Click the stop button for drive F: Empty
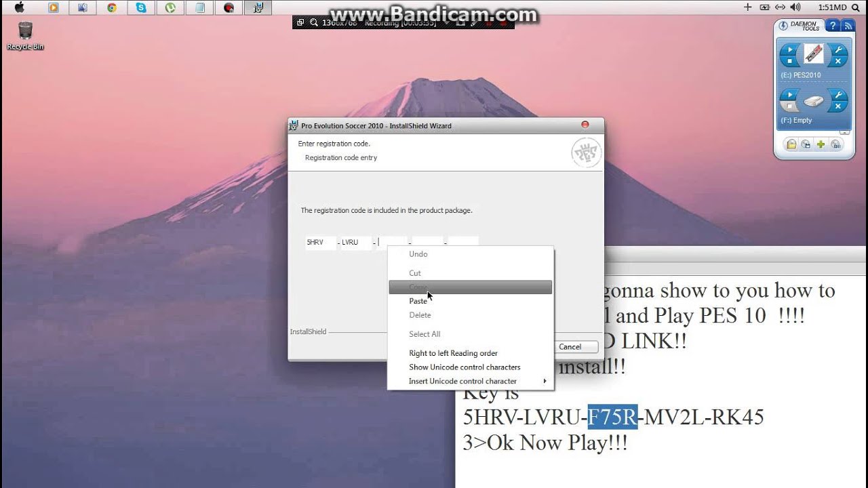 (789, 107)
